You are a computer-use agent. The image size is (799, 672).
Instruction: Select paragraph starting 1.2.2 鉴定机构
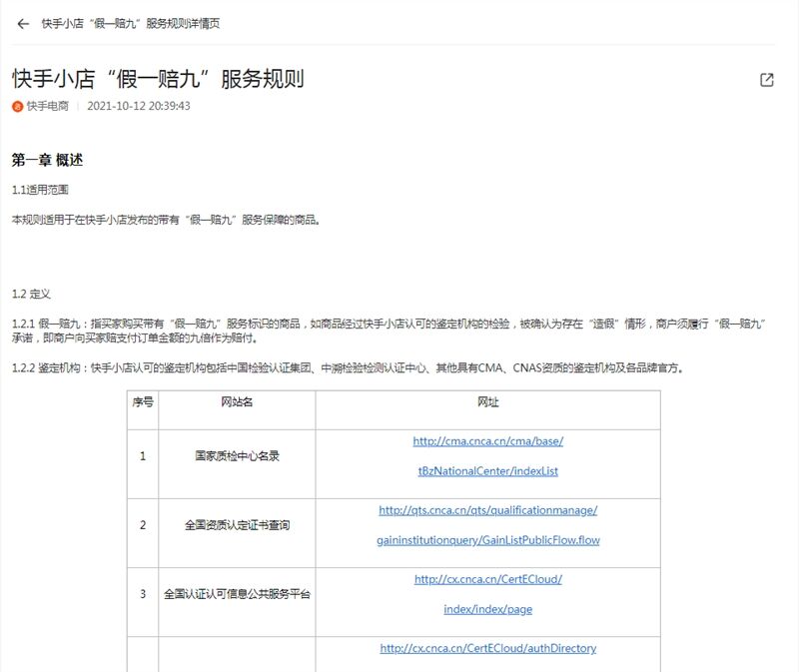[348, 367]
